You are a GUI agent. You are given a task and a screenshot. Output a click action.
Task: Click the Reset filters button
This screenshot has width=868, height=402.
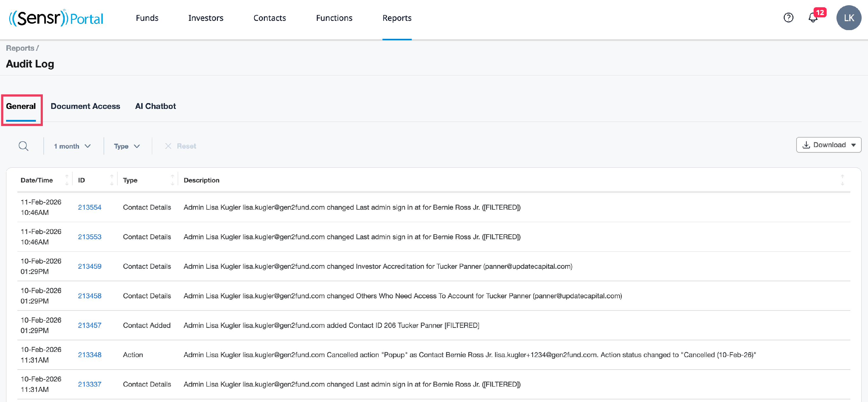click(x=181, y=146)
